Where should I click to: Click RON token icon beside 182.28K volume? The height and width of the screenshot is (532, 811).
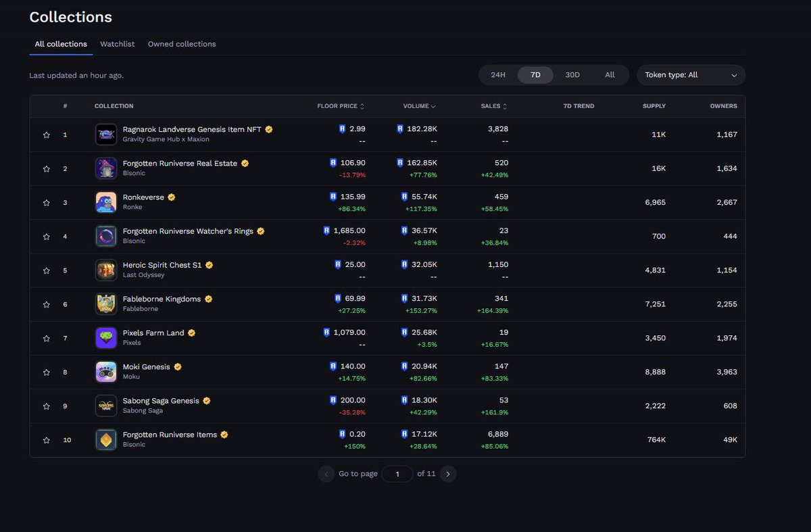pos(400,129)
